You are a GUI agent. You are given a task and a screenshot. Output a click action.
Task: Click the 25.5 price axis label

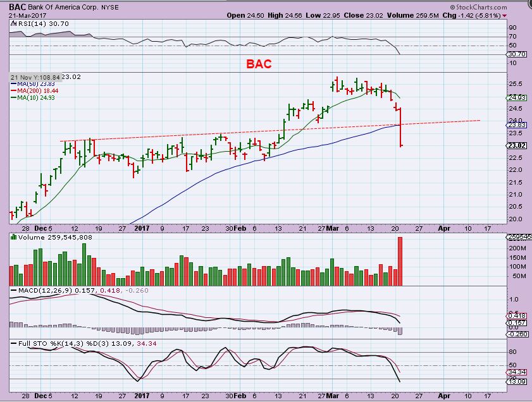click(x=516, y=83)
